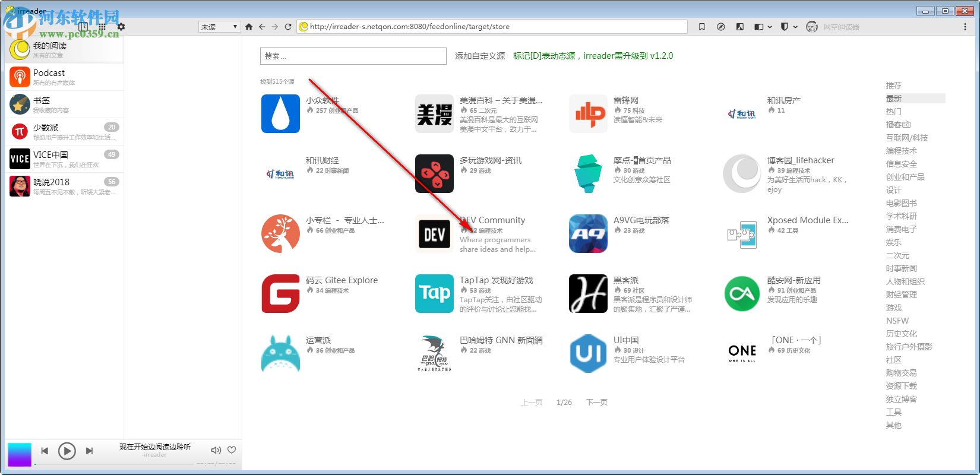Image resolution: width=980 pixels, height=475 pixels.
Task: Open the 和讯房产 source logo
Action: tap(742, 113)
